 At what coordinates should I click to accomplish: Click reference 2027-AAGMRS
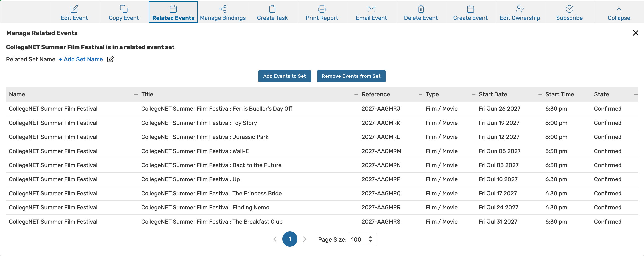point(381,222)
